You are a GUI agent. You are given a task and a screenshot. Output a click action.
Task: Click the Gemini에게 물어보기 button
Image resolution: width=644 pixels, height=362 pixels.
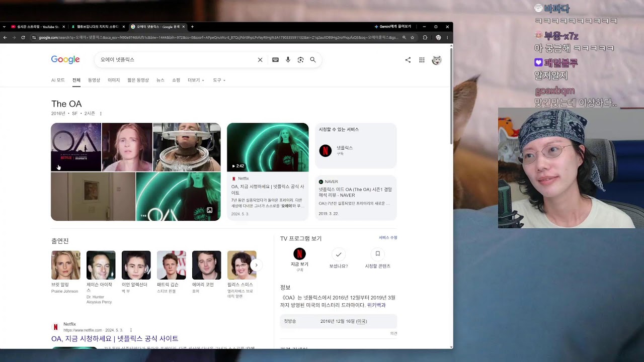393,27
